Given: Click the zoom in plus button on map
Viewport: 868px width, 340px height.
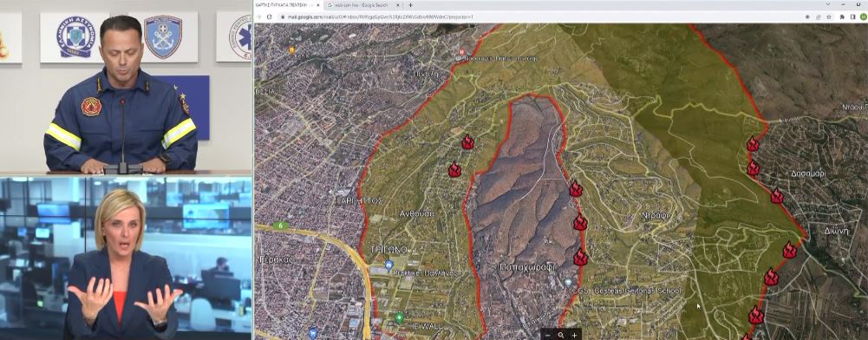Looking at the screenshot, I should [x=574, y=335].
